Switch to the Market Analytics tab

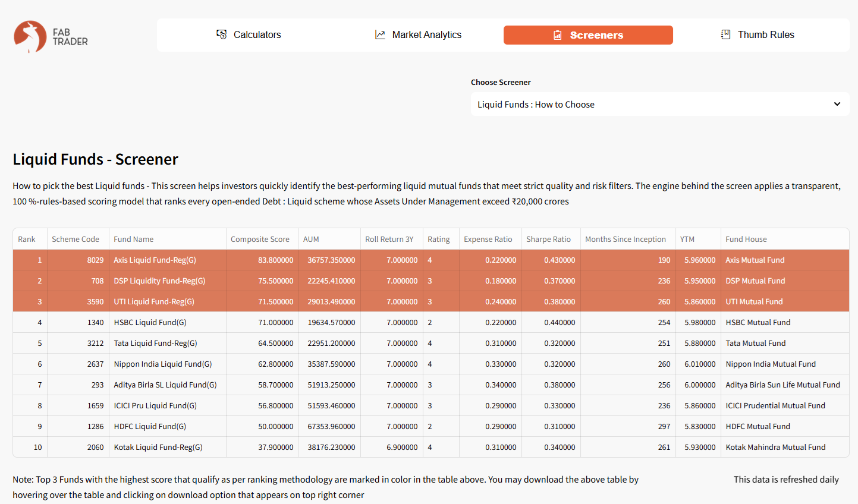tap(418, 34)
